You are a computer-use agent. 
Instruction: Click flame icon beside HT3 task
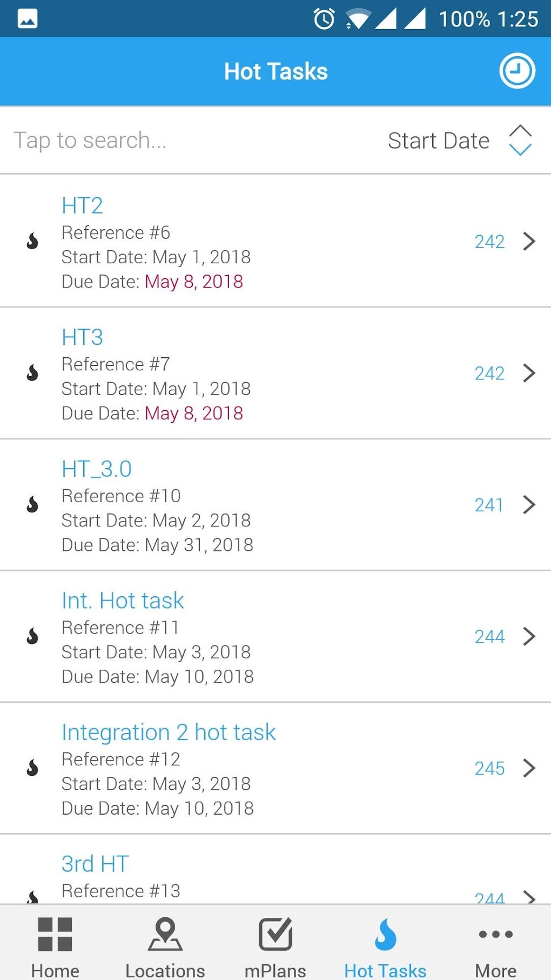point(32,373)
